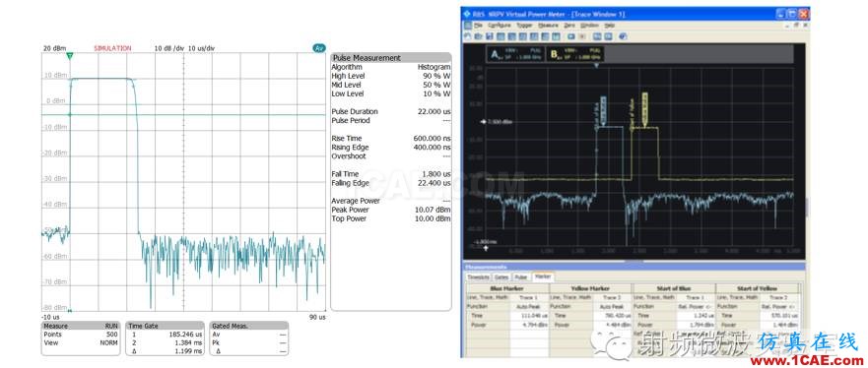
Task: Select the yellow channel B sensor indicator
Action: pos(575,54)
